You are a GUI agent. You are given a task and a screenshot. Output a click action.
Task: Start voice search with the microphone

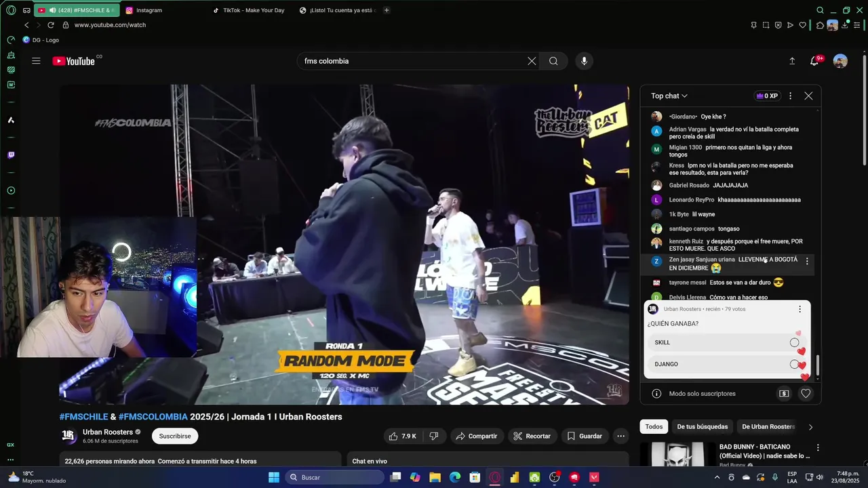pos(585,61)
